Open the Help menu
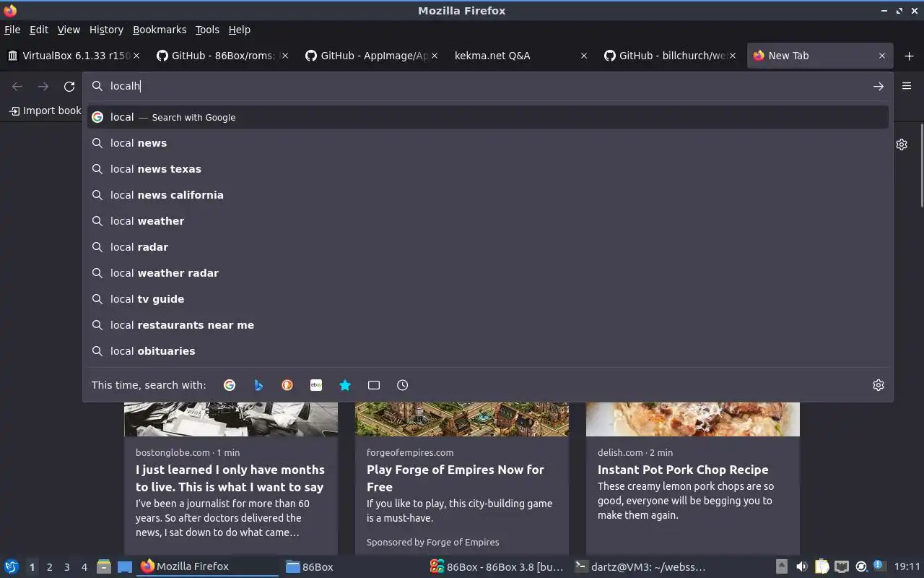This screenshot has width=924, height=578. click(239, 30)
